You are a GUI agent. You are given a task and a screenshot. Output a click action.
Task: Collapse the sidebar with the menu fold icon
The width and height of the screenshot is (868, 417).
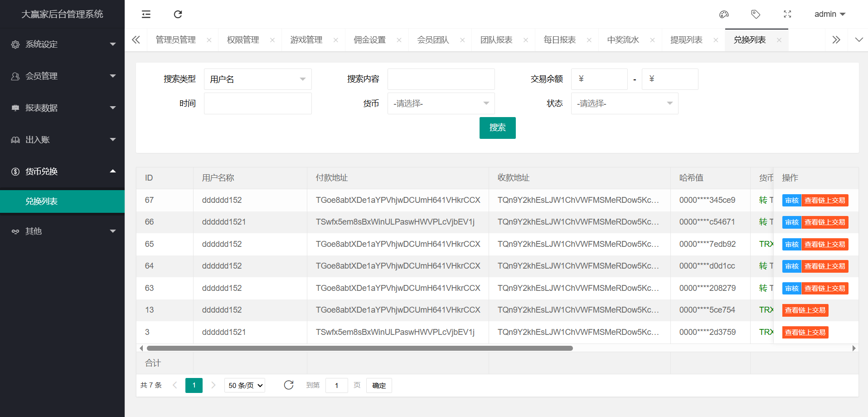pos(146,15)
